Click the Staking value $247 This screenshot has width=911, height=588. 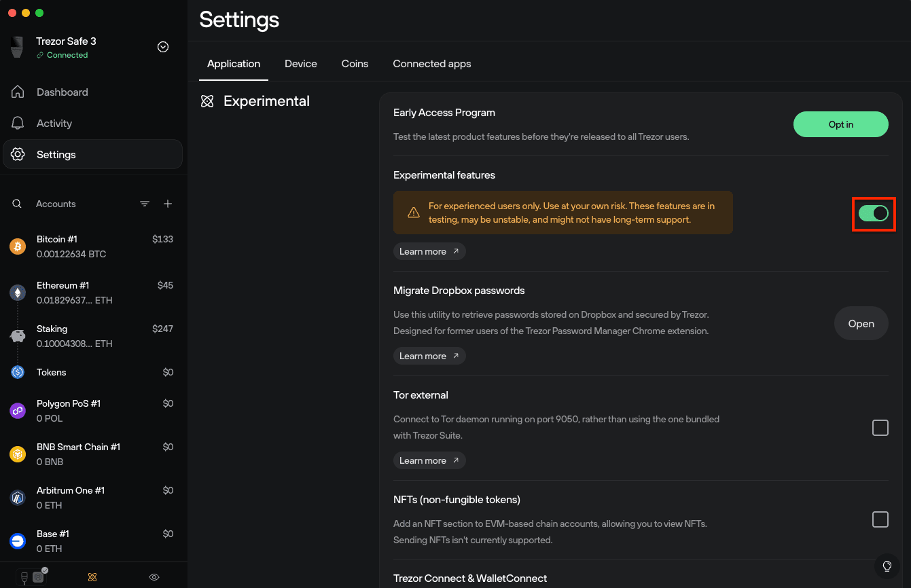coord(163,329)
